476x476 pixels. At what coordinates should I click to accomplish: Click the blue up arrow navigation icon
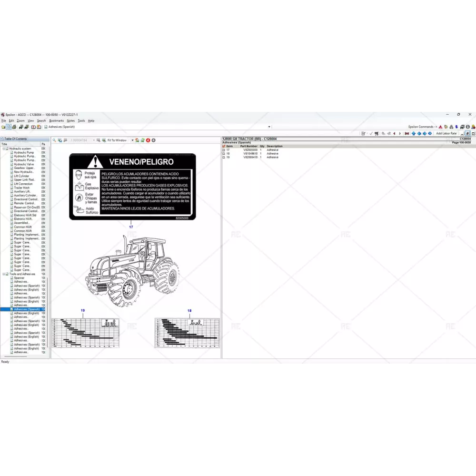click(x=414, y=134)
